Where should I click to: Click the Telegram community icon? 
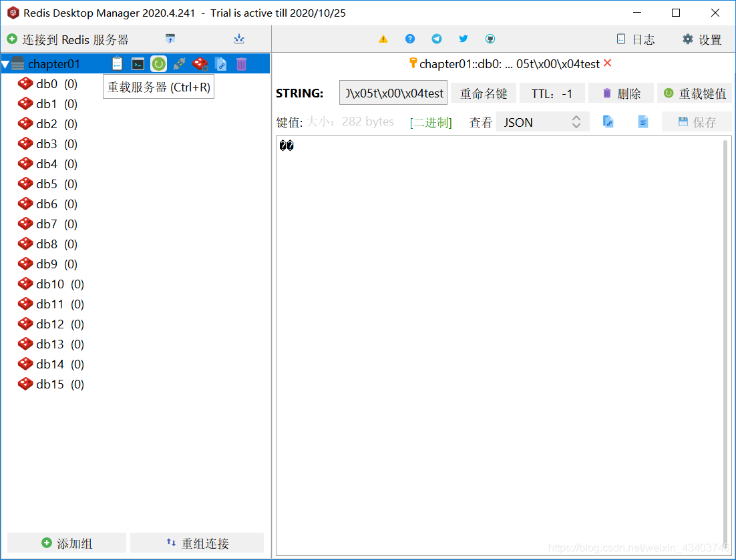point(437,39)
